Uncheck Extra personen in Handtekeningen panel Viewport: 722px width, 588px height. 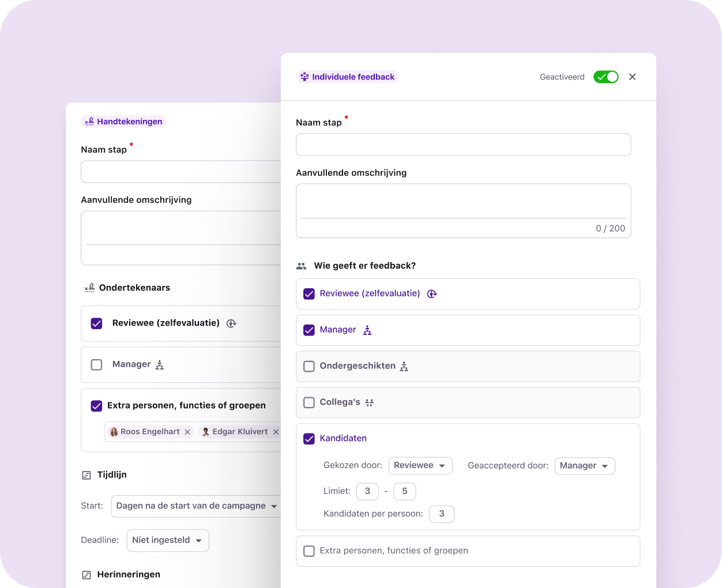point(97,406)
